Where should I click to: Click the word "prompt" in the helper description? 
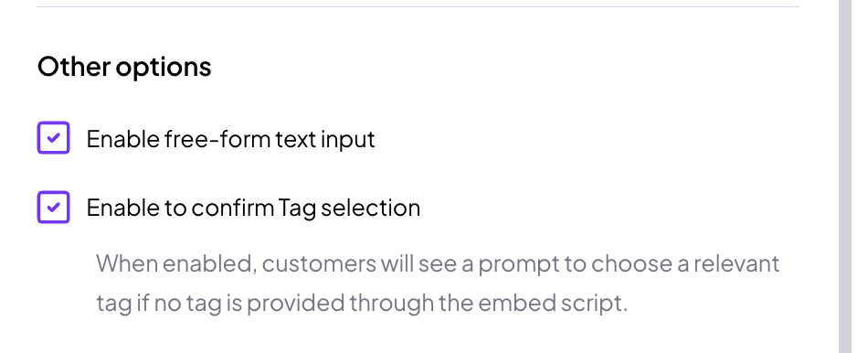519,265
